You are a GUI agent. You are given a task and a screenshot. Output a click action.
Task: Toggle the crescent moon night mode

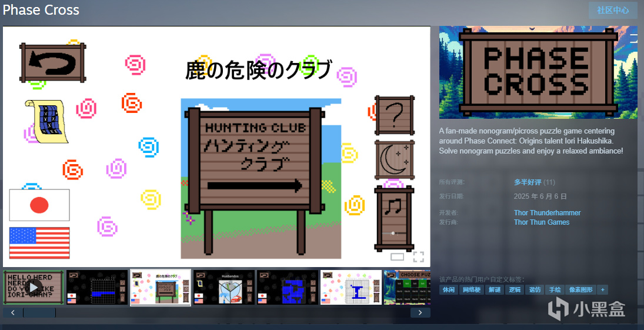pyautogui.click(x=394, y=160)
